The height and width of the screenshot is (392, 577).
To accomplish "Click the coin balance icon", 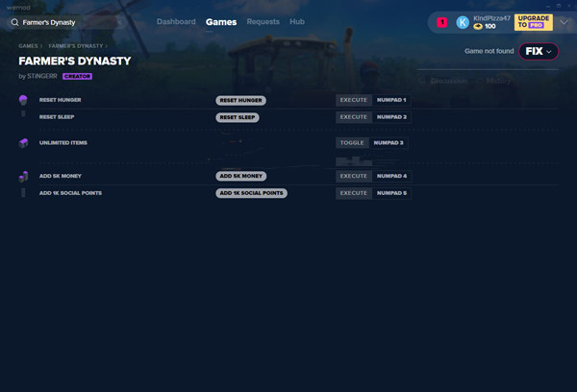I will tap(478, 27).
